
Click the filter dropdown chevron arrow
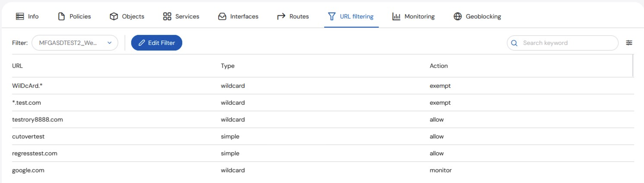[109, 43]
